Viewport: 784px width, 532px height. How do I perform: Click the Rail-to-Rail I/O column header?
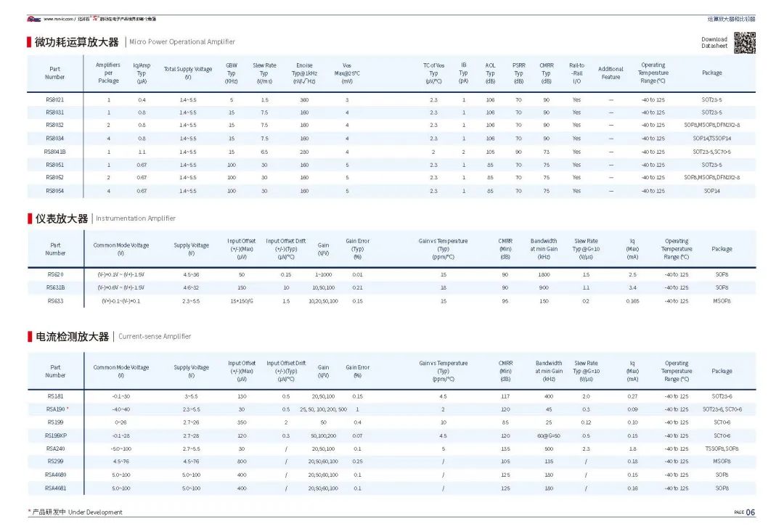click(576, 73)
